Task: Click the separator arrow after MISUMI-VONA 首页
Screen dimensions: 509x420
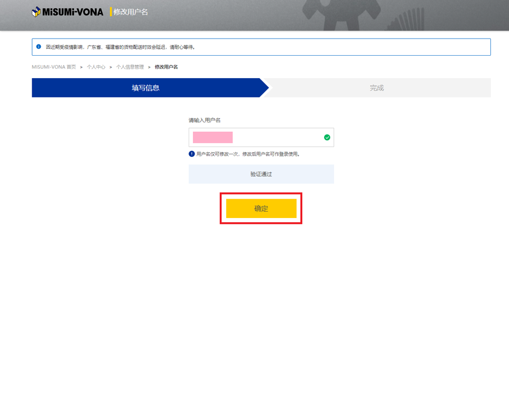Action: coord(81,67)
